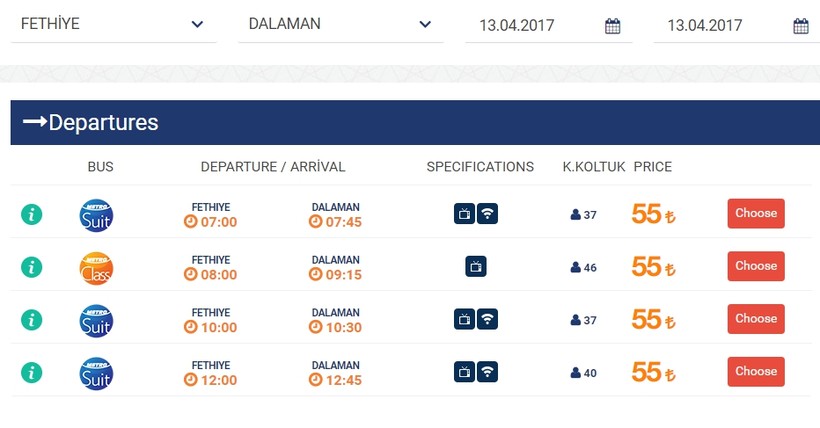820x428 pixels.
Task: Open the DALAMAN destination dropdown
Action: [340, 25]
